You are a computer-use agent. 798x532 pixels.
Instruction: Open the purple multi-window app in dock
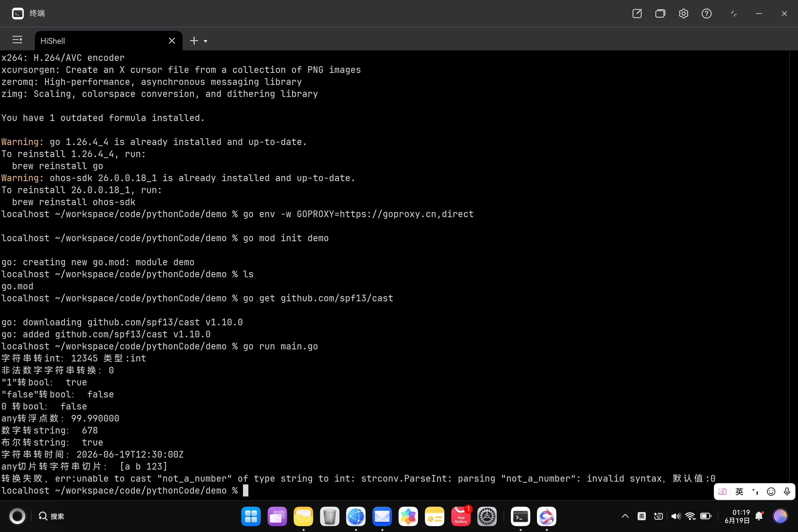pyautogui.click(x=277, y=516)
